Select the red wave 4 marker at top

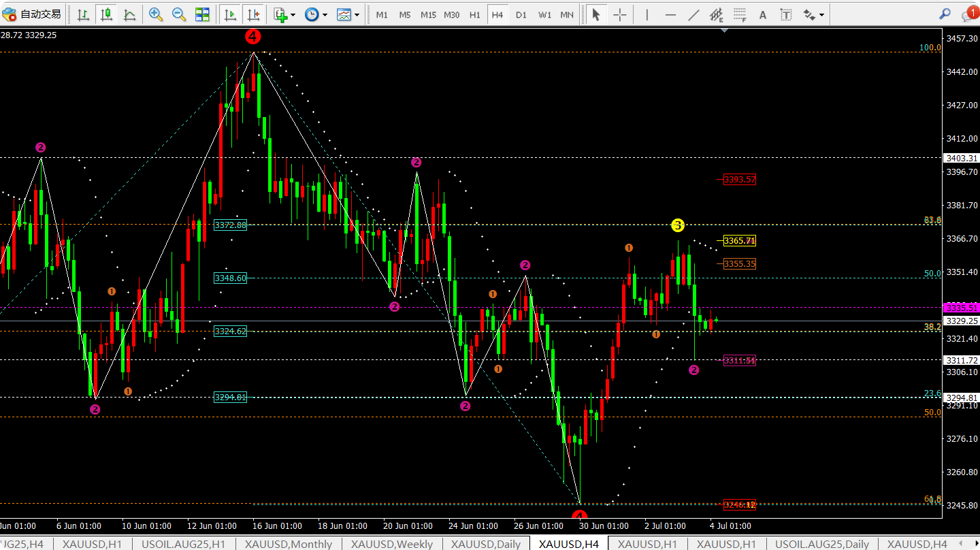pyautogui.click(x=253, y=37)
